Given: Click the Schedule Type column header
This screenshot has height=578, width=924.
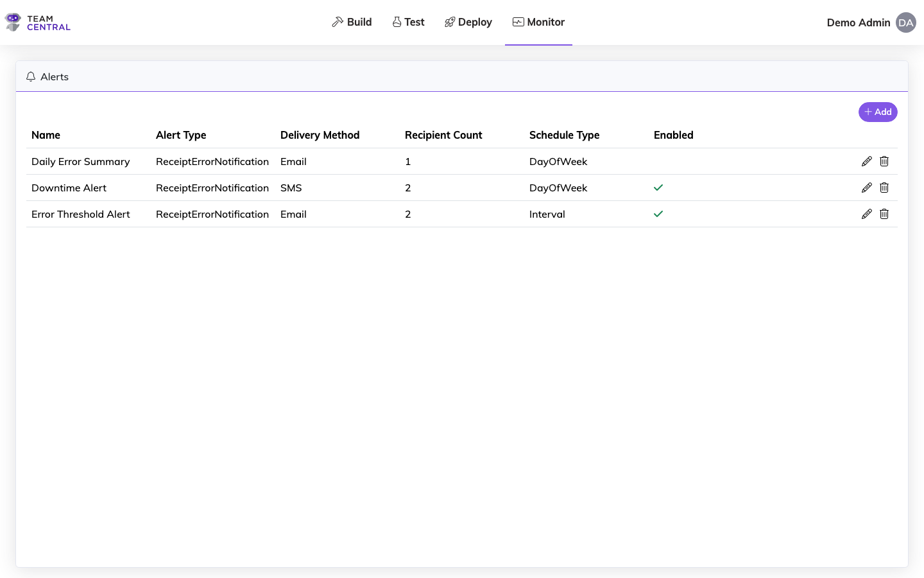Looking at the screenshot, I should pyautogui.click(x=564, y=135).
